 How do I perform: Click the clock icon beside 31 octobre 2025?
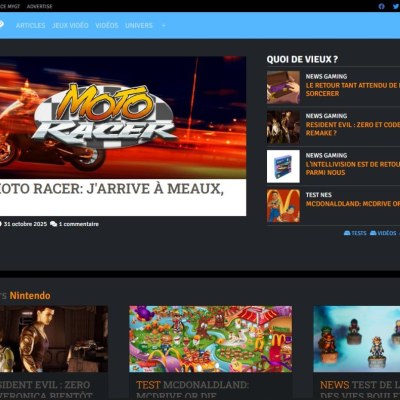[x=1, y=224]
